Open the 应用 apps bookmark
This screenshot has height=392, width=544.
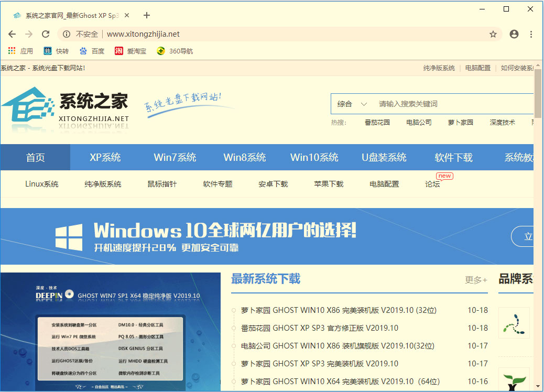20,51
